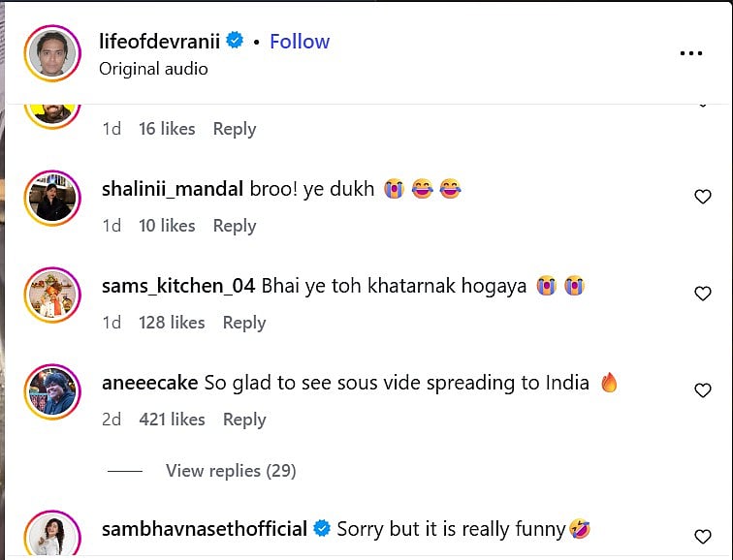The width and height of the screenshot is (733, 560).
Task: Reply to sams_kitchen_04's comment
Action: (244, 323)
